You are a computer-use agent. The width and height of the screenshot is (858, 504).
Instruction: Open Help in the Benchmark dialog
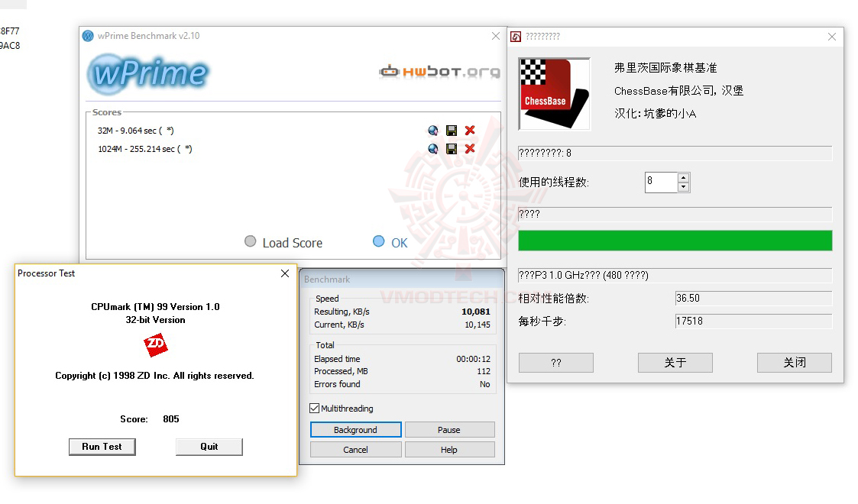coord(449,449)
